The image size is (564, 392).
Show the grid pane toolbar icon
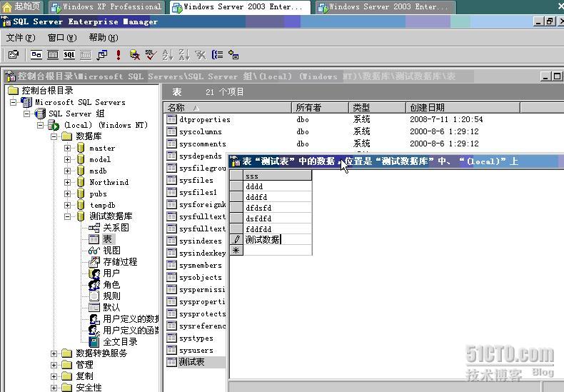(x=53, y=55)
